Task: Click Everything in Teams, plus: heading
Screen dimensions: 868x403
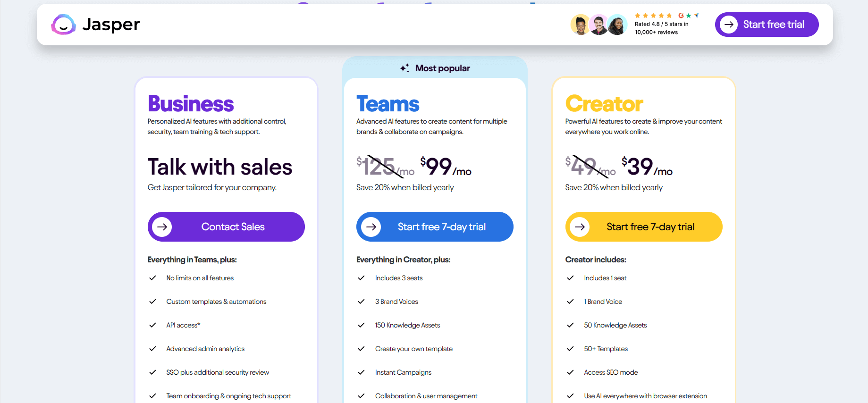Action: pyautogui.click(x=192, y=260)
